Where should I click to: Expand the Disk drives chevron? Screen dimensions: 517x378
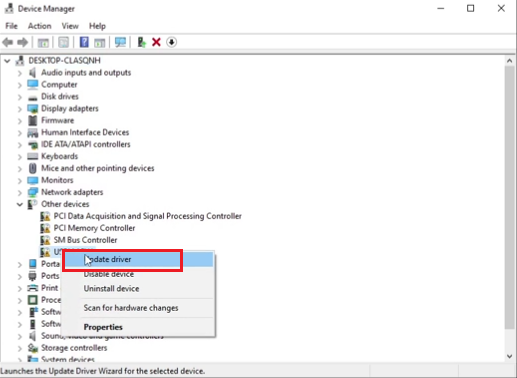tap(20, 97)
